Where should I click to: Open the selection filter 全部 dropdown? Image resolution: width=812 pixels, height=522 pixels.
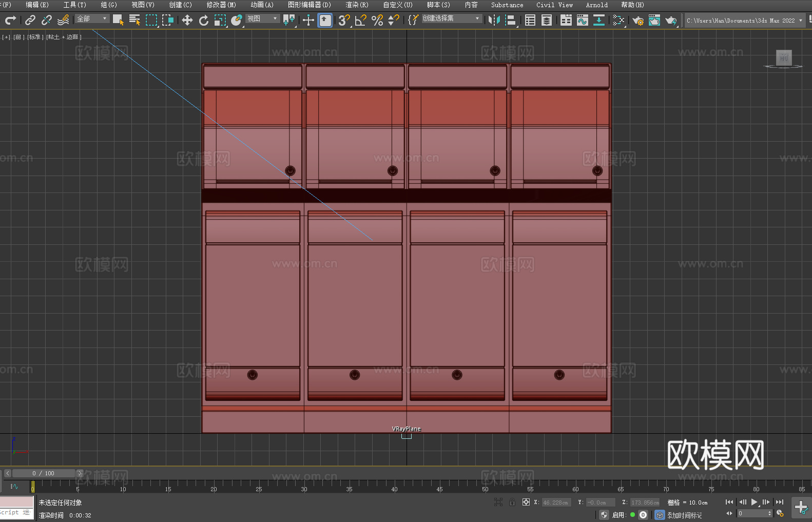click(92, 18)
